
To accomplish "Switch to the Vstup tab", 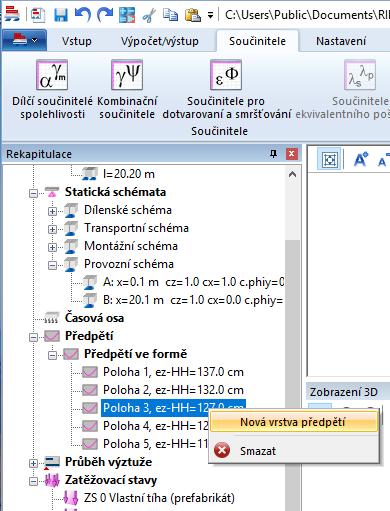I will coord(77,41).
